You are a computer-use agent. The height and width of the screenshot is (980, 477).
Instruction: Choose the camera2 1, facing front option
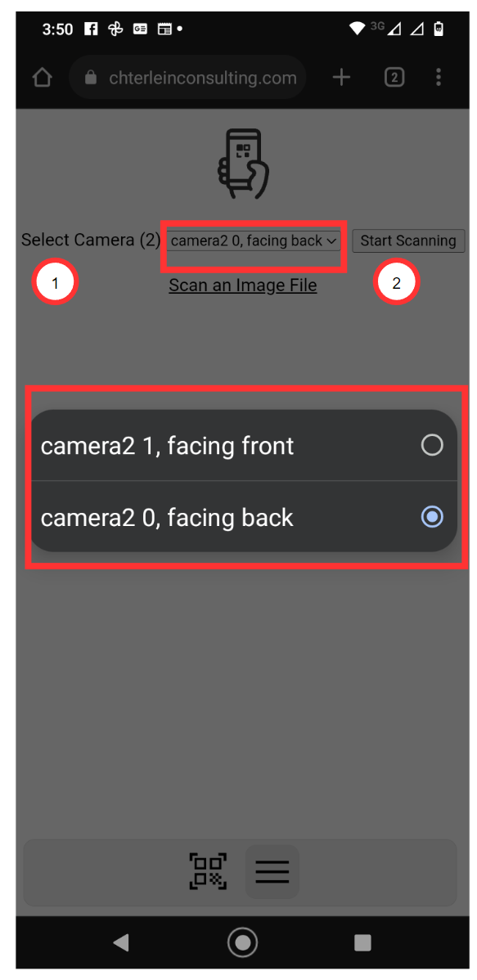click(244, 446)
